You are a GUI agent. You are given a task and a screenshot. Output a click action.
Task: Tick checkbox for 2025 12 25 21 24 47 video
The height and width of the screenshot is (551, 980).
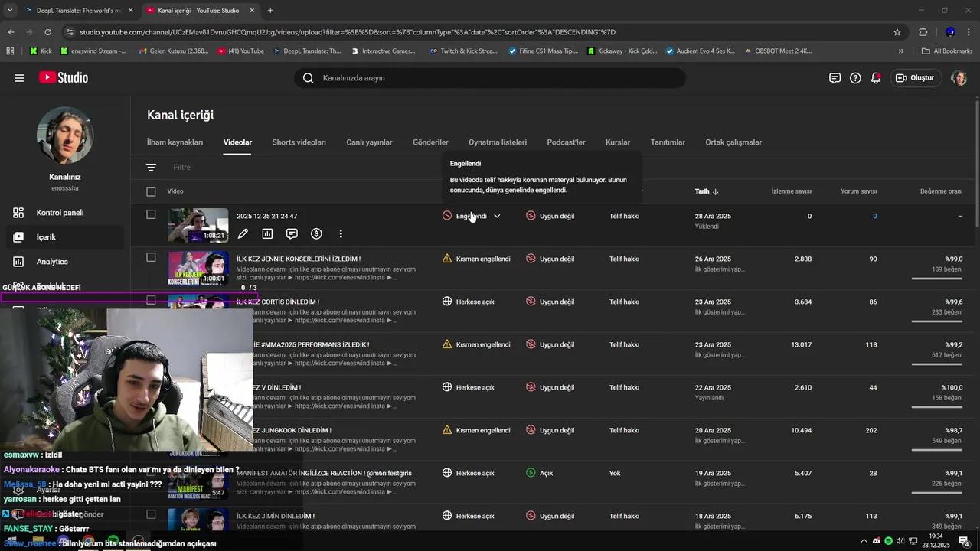pos(151,214)
